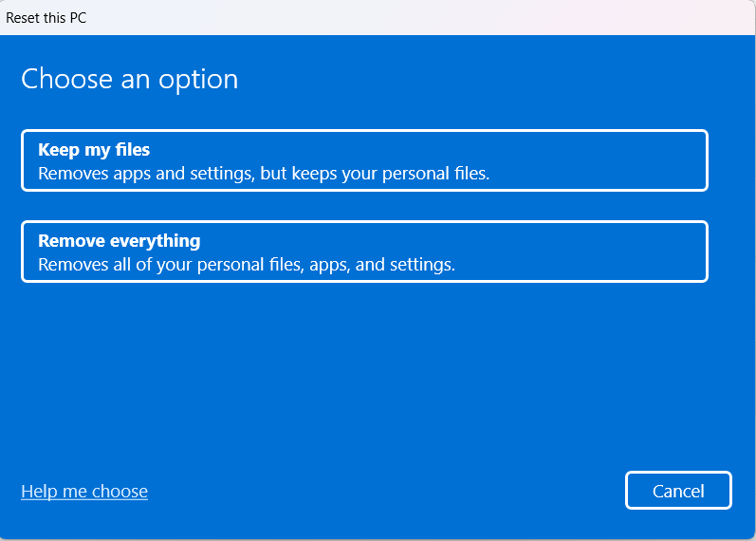Screen dimensions: 756x541
Task: Click the bold Remove everything title
Action: [120, 241]
